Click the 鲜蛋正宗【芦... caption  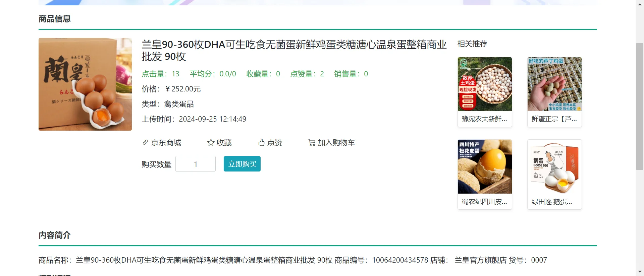(554, 119)
